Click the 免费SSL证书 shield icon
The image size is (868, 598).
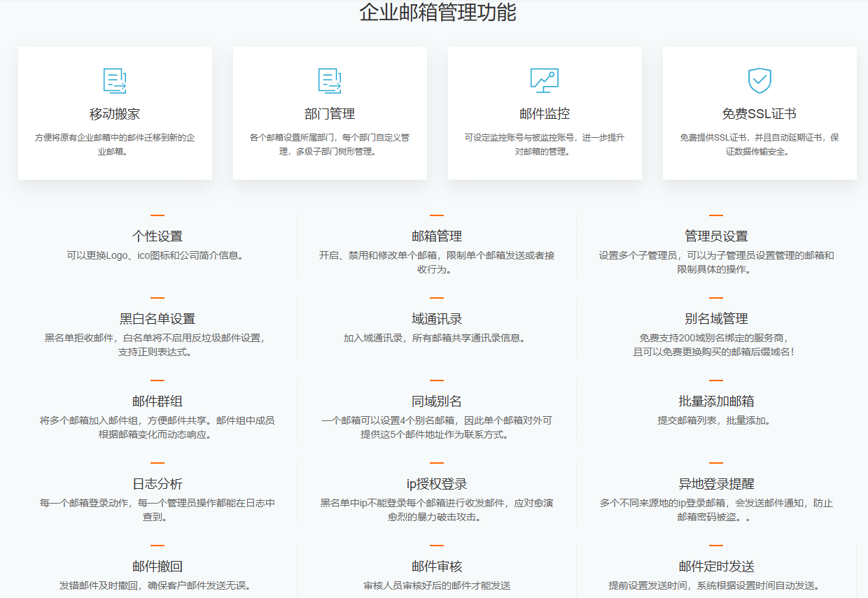tap(759, 80)
